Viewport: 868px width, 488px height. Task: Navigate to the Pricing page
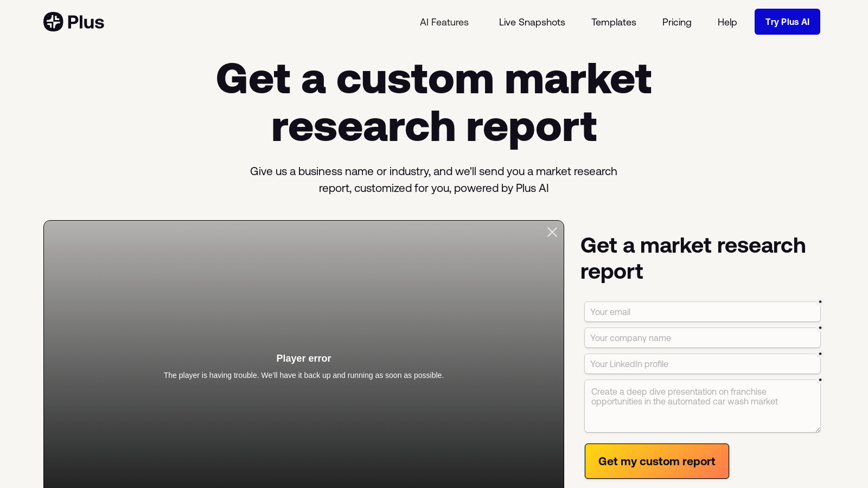pos(676,22)
